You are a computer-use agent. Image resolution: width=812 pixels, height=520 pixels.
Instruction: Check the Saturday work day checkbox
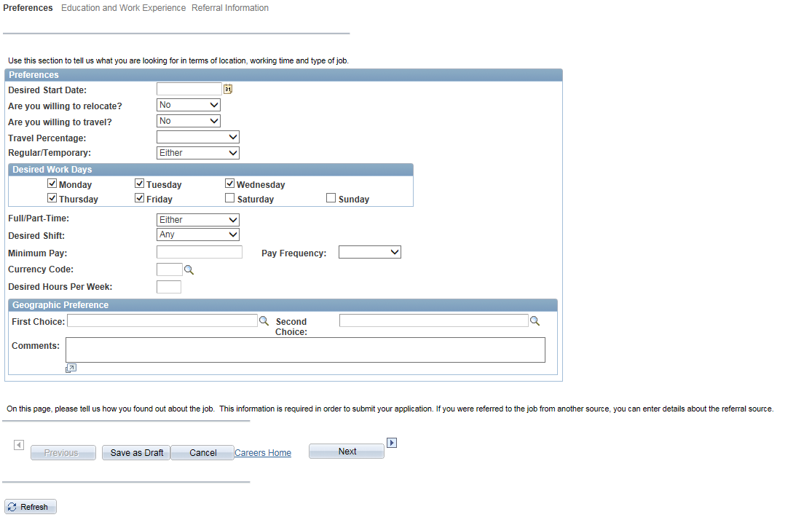coord(230,198)
